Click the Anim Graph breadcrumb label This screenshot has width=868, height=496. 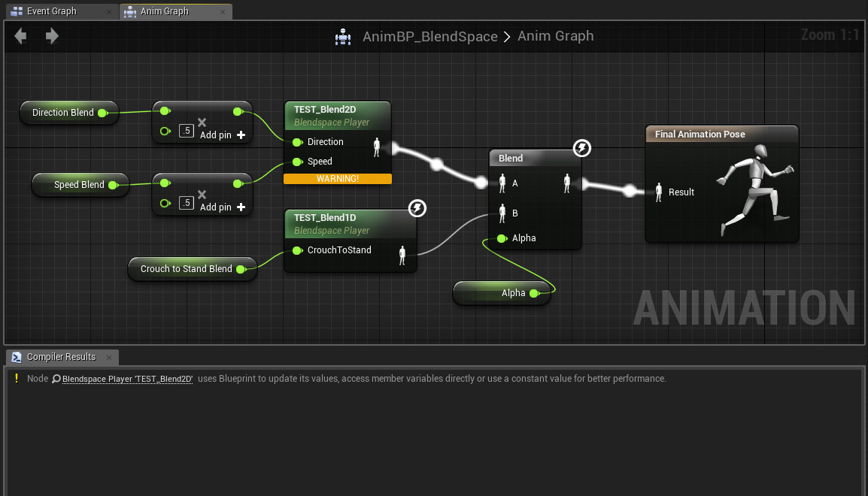(555, 36)
